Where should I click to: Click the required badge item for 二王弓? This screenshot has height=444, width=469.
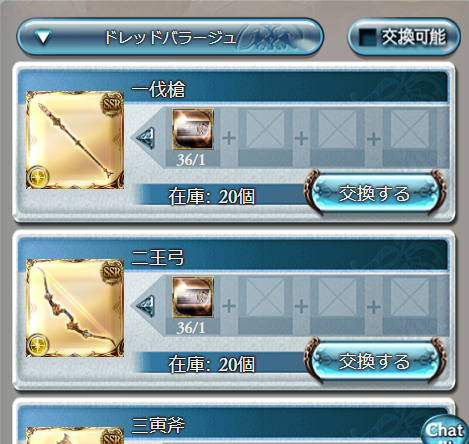193,297
